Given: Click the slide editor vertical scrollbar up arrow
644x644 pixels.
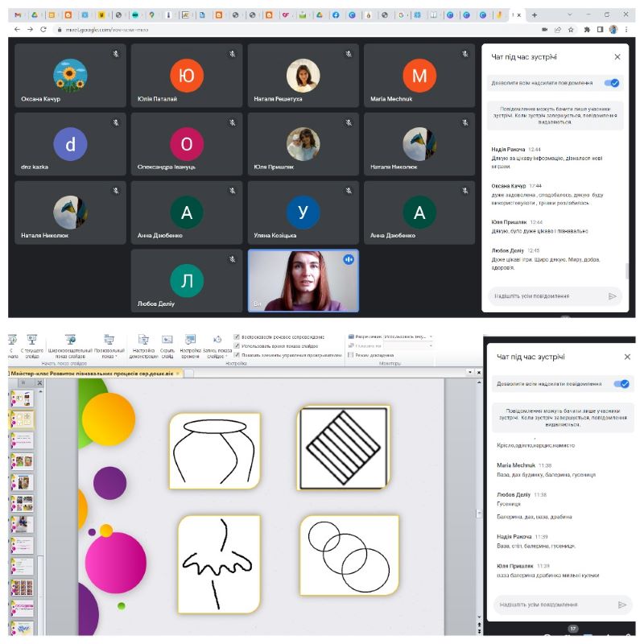Looking at the screenshot, I should tap(479, 382).
